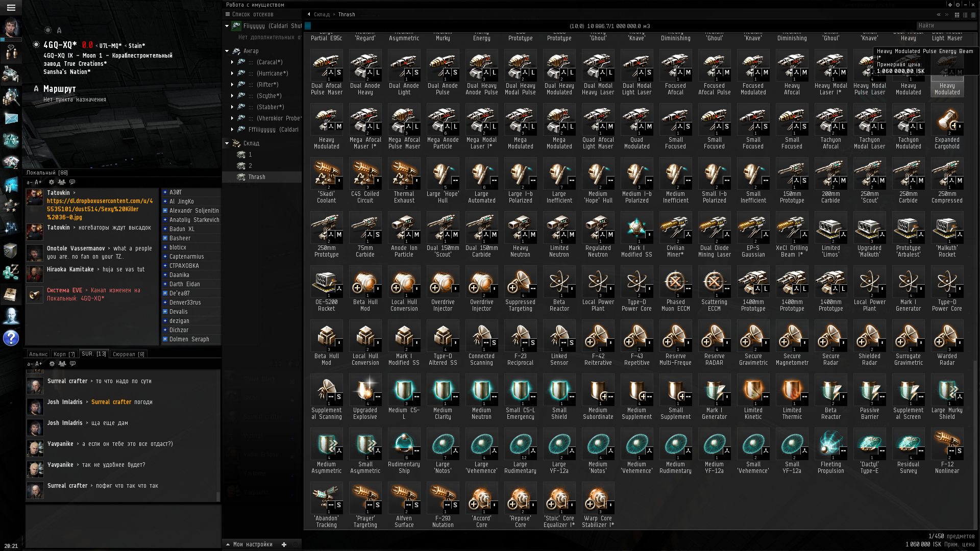Screen dimensions: 980x551
Task: Click the plus marker beside Devalis
Action: [165, 312]
